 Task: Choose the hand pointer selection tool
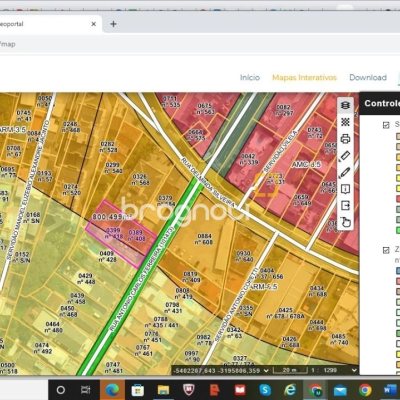(346, 222)
